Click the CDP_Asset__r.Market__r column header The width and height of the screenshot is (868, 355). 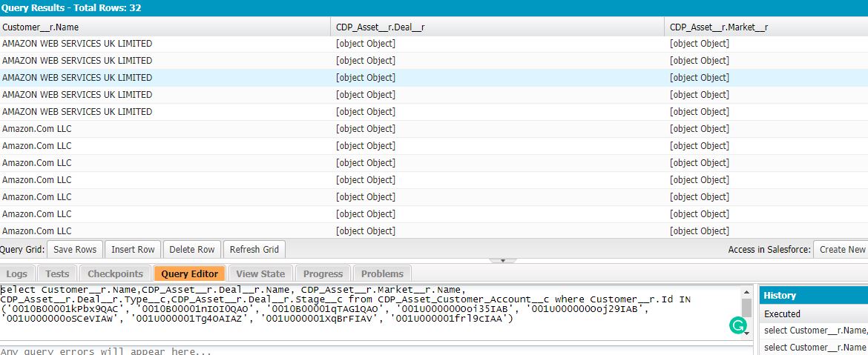[x=766, y=27]
